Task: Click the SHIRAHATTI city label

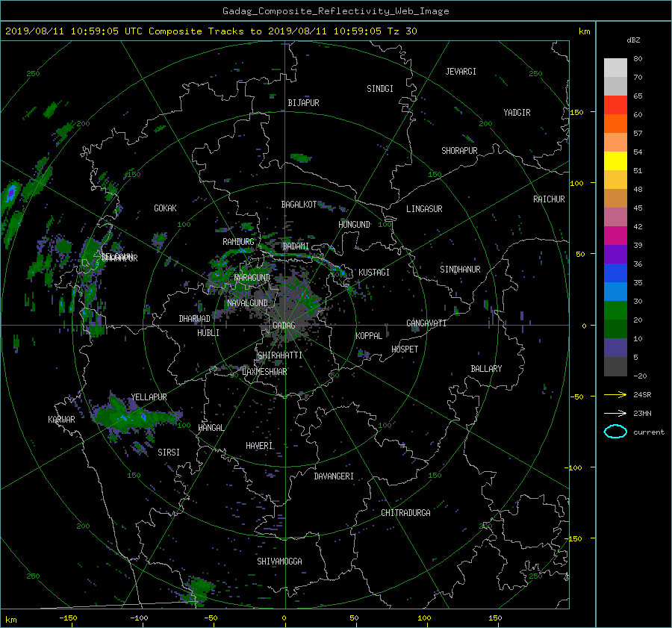Action: [x=279, y=355]
